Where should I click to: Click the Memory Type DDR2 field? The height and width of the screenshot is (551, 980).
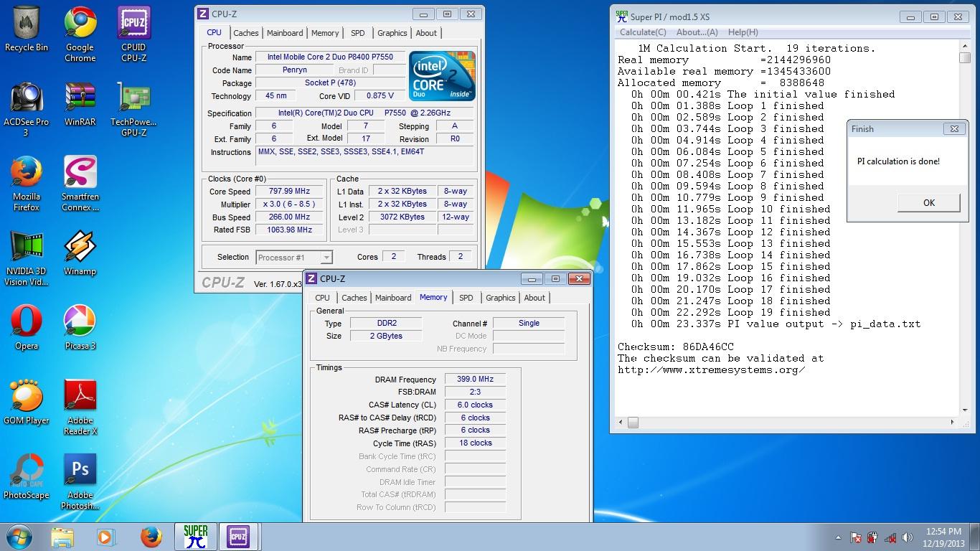tap(386, 324)
